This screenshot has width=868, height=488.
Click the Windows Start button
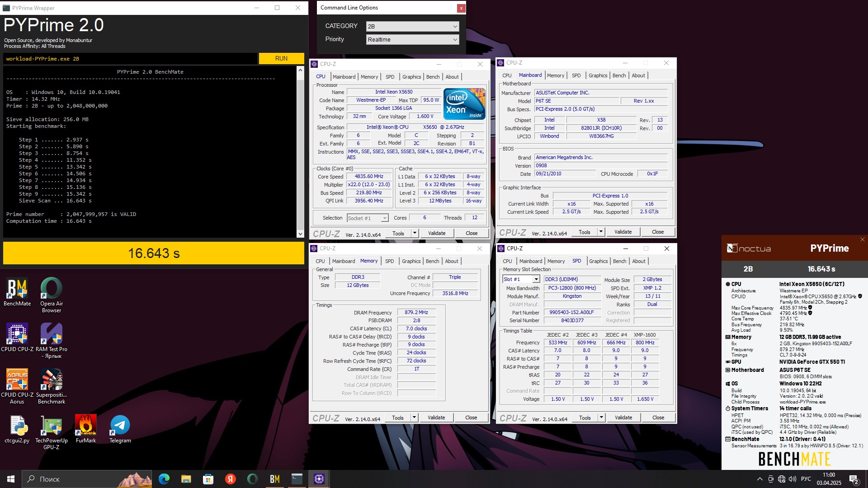click(x=11, y=479)
